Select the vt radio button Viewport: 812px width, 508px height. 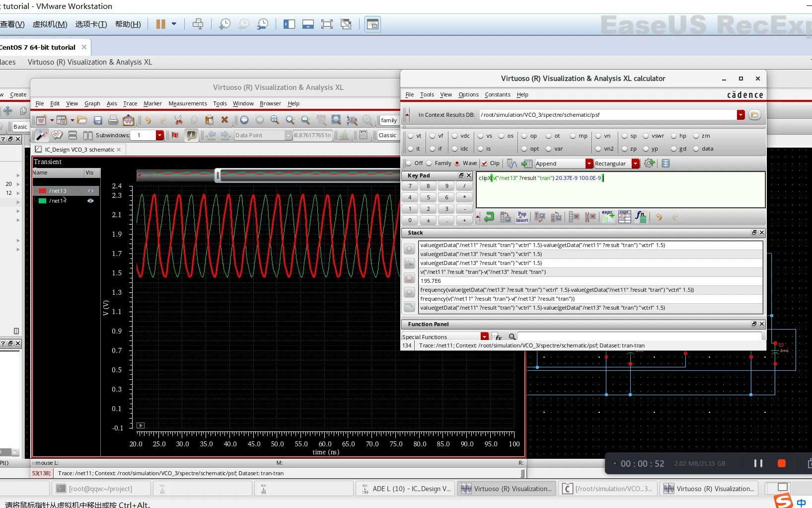click(x=411, y=136)
